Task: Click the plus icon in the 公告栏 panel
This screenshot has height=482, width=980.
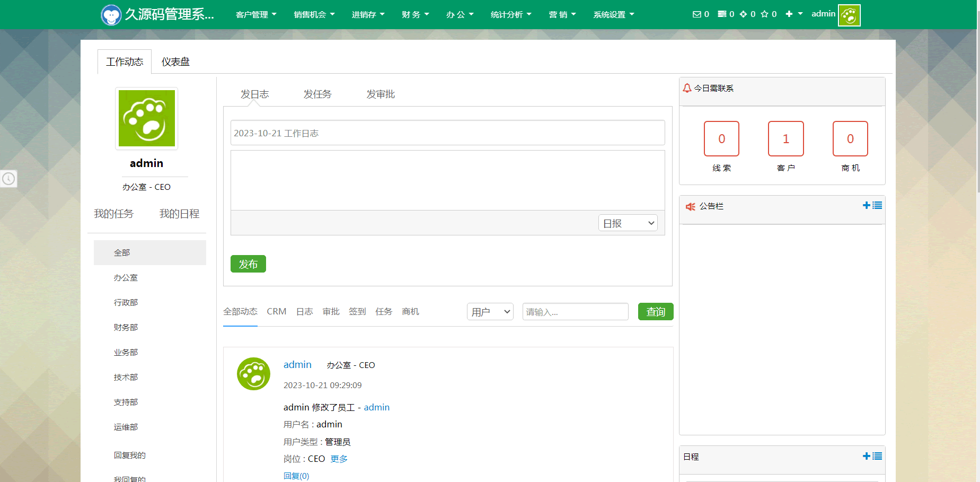Action: pos(866,205)
